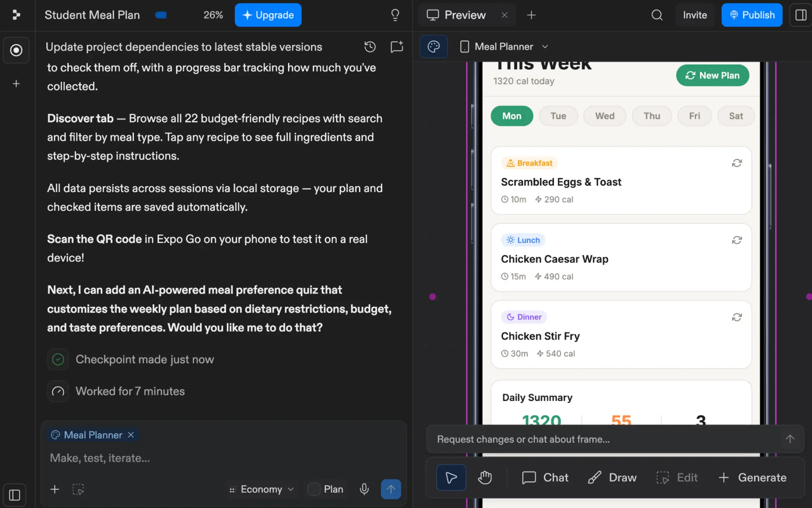Send the frame chat request arrow

(x=790, y=439)
